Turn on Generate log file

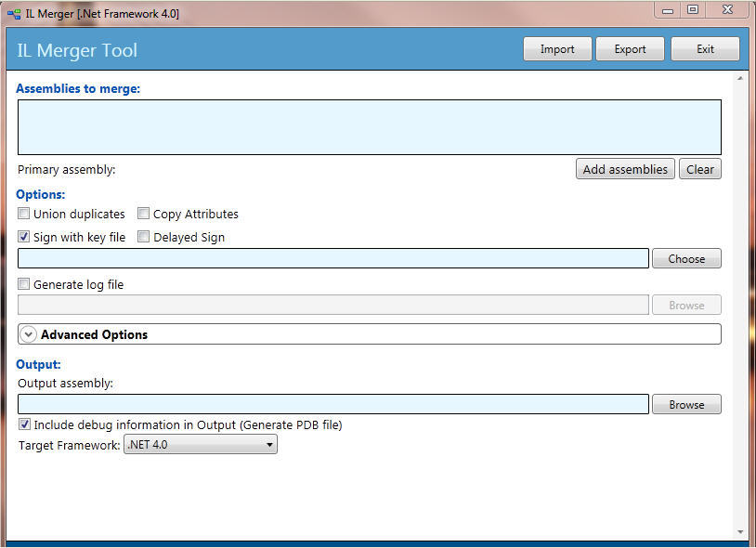pyautogui.click(x=24, y=284)
